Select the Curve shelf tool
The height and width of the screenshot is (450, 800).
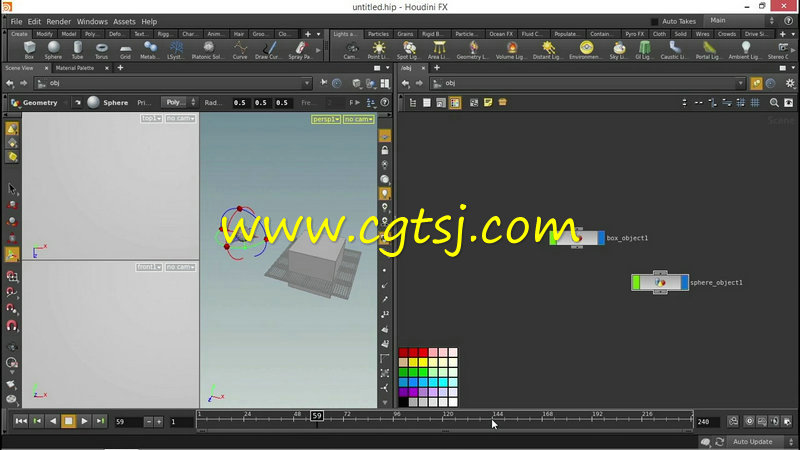[240, 50]
